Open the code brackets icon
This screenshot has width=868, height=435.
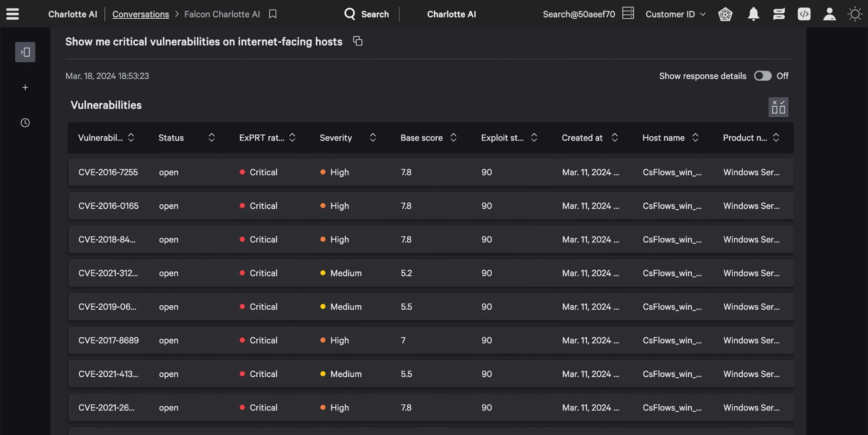tap(804, 14)
